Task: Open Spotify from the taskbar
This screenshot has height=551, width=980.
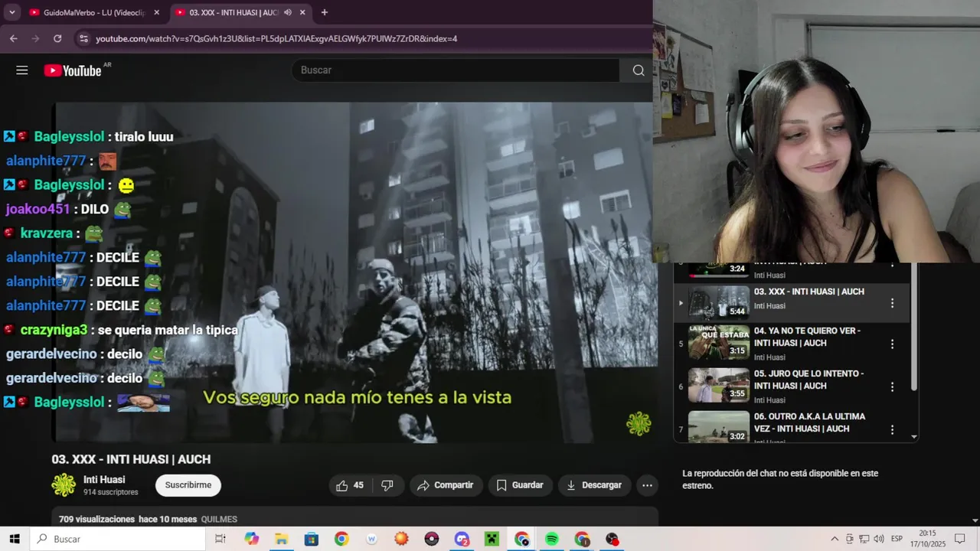Action: [552, 539]
